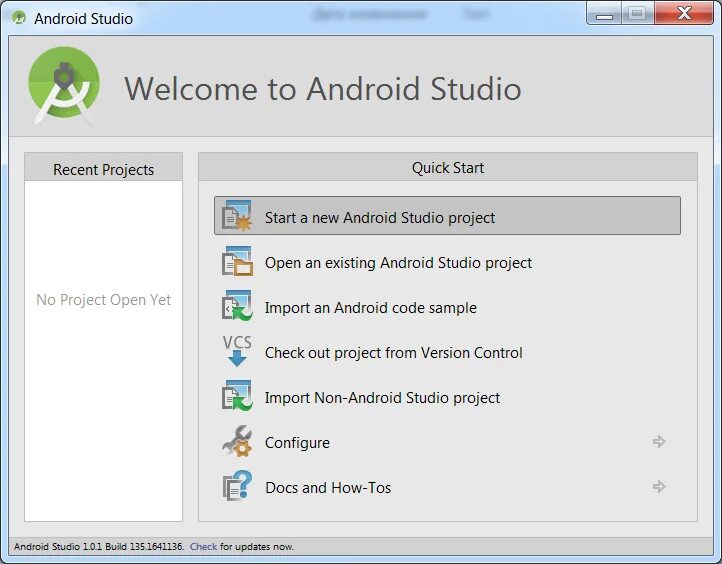
Task: Close the Android Studio window
Action: coord(684,13)
